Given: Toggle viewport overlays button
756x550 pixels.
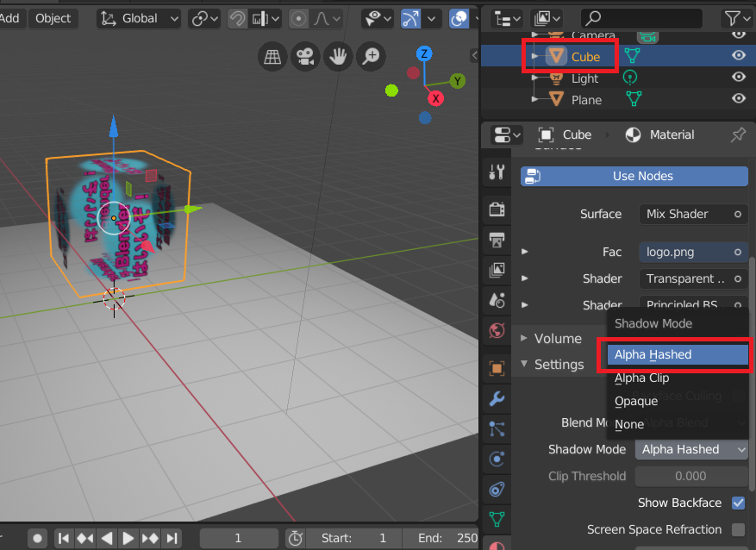Looking at the screenshot, I should point(459,19).
